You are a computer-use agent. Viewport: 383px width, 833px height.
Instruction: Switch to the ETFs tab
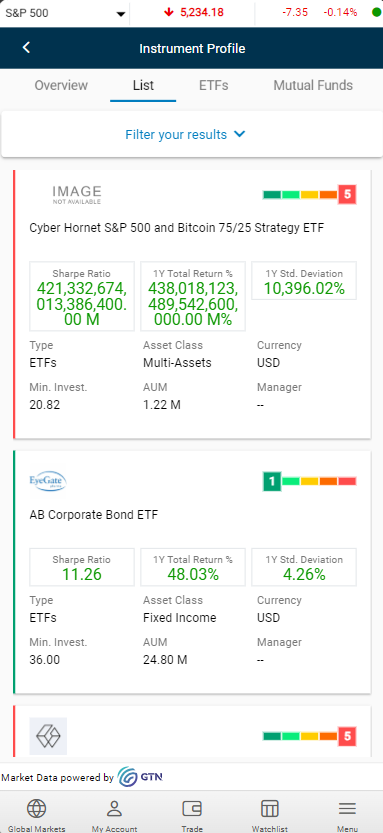click(214, 86)
